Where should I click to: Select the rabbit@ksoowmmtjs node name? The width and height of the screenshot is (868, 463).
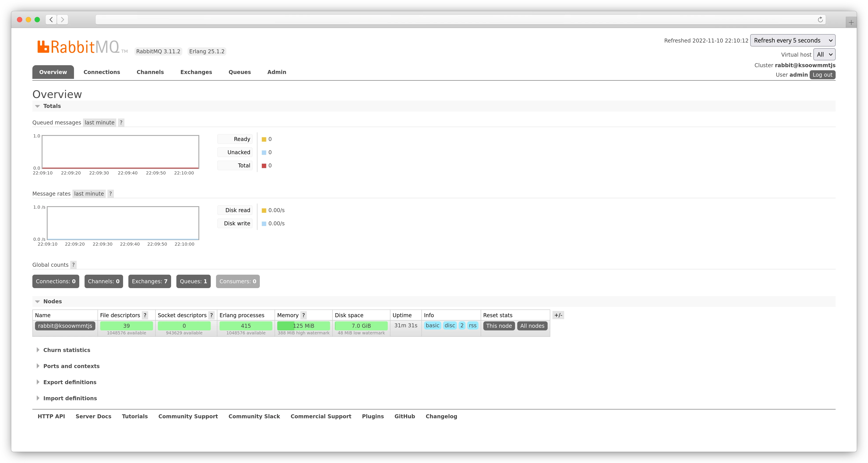pyautogui.click(x=65, y=326)
